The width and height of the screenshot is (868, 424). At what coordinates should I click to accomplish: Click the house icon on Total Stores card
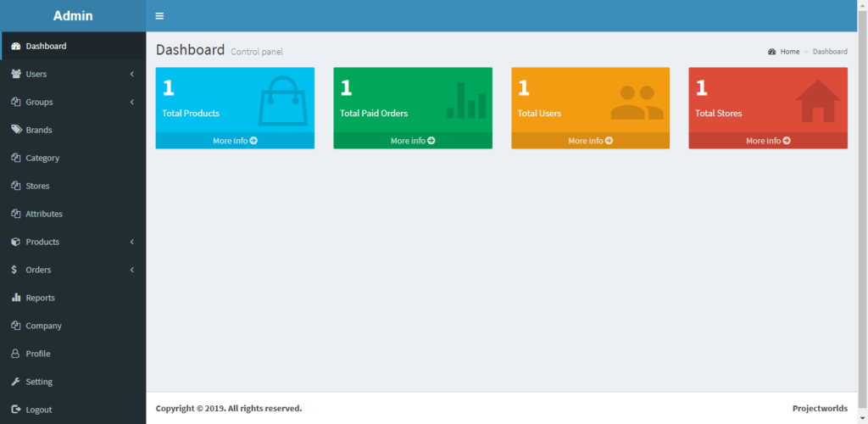[817, 100]
